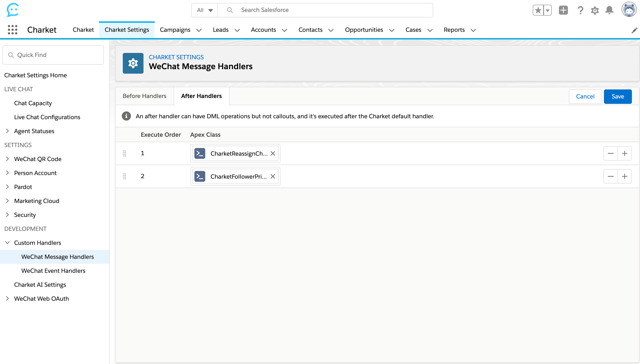Expand Agent Statuses in sidebar
The width and height of the screenshot is (640, 364).
pos(7,131)
